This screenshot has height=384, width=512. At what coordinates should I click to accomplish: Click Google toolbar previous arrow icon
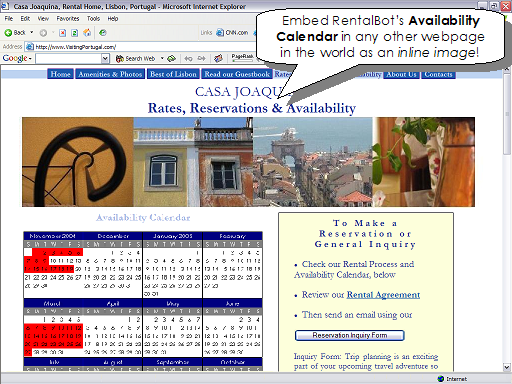pyautogui.click(x=188, y=59)
